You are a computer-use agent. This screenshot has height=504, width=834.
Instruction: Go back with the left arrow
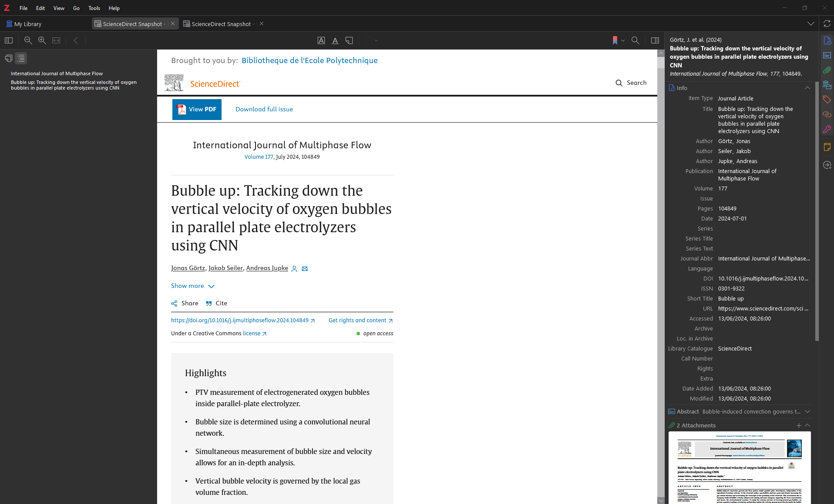(x=76, y=40)
